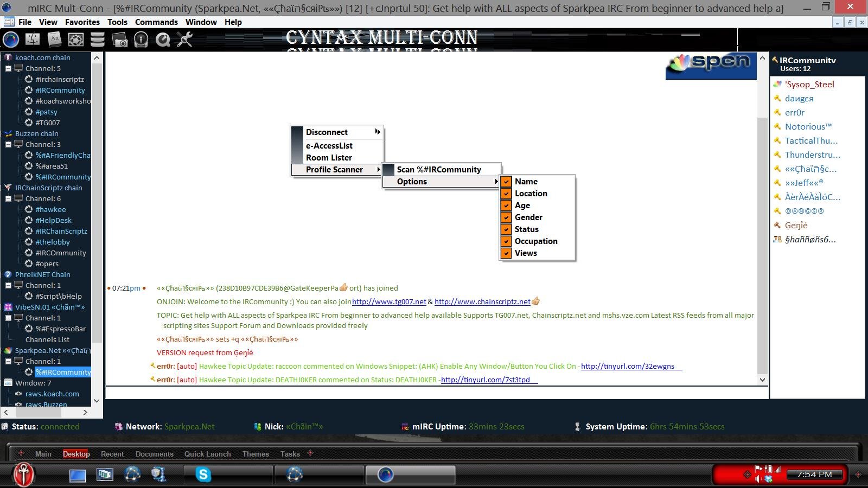868x488 pixels.
Task: Expand the Disconnect submenu
Action: pyautogui.click(x=337, y=132)
